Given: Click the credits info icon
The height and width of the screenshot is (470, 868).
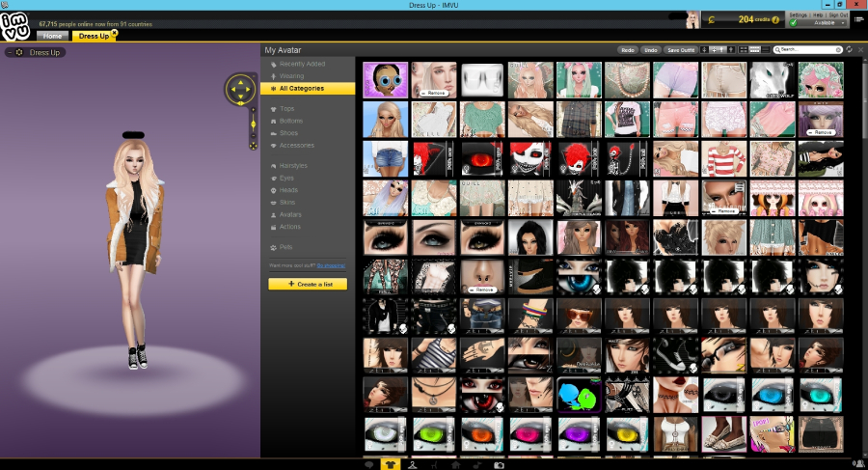Looking at the screenshot, I should click(x=775, y=20).
